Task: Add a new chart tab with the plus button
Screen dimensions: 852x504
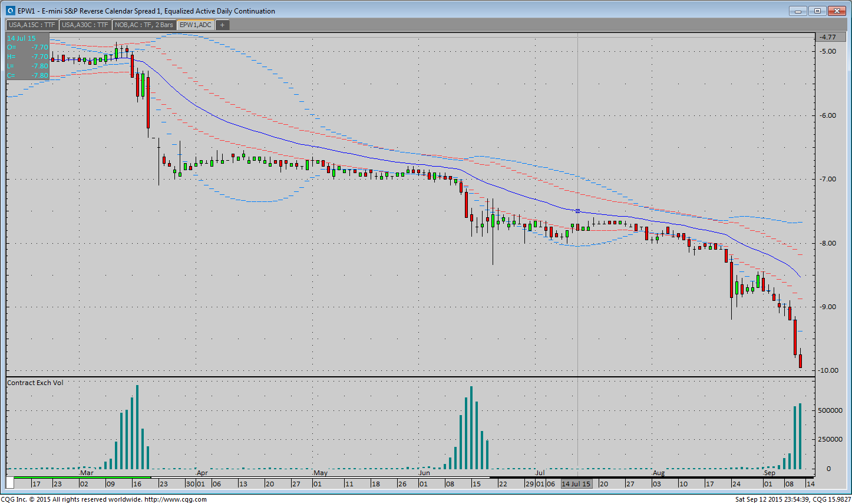Action: pos(222,25)
